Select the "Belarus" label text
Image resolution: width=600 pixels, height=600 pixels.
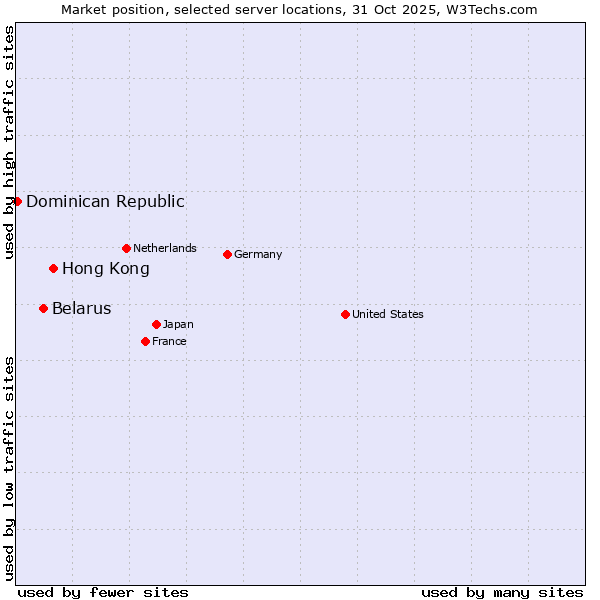tap(82, 308)
